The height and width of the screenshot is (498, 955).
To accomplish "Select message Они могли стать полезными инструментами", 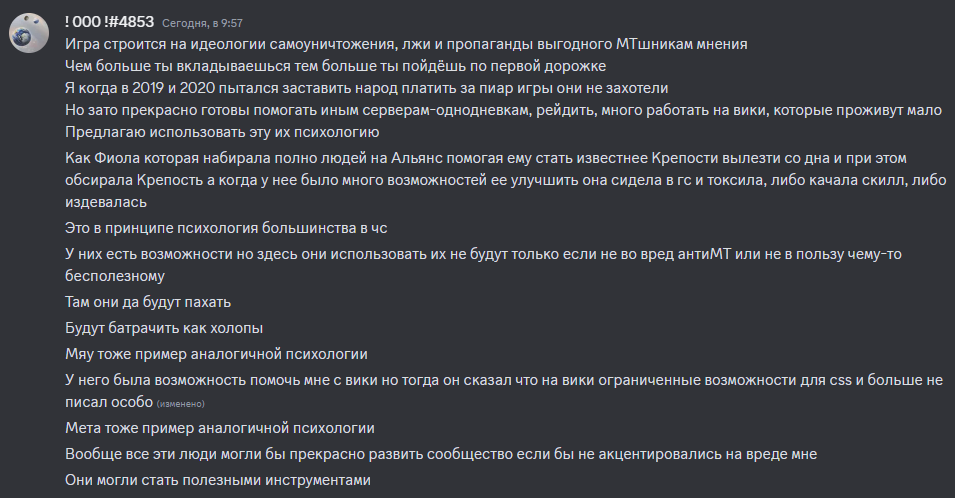I will [x=218, y=480].
